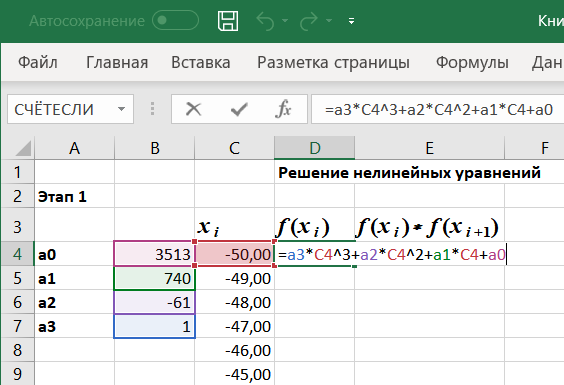Click cell C6 with -48,00
564x385 pixels.
click(235, 302)
